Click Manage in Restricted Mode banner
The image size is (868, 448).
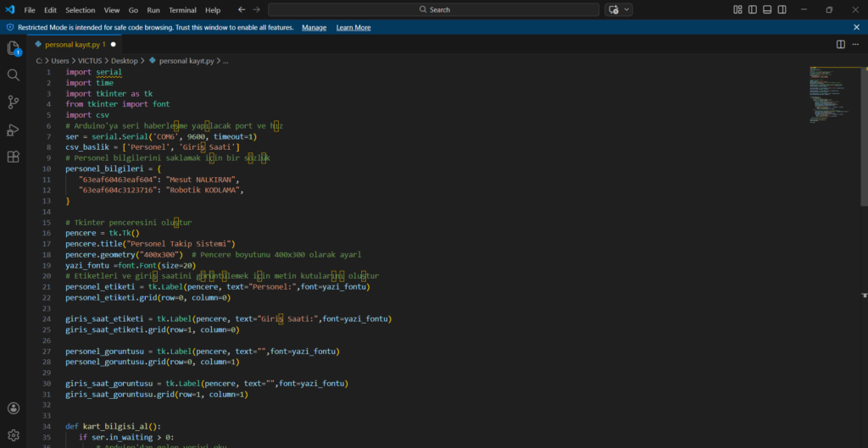click(314, 27)
